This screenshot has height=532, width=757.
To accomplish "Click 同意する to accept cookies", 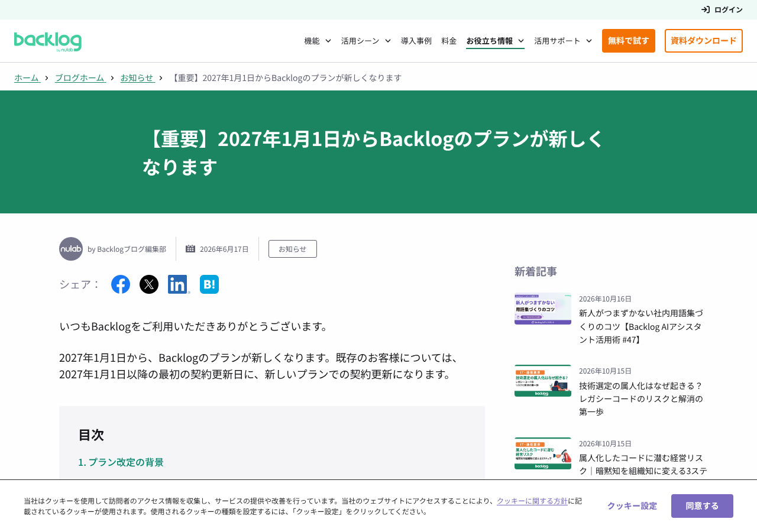I will coord(702,506).
